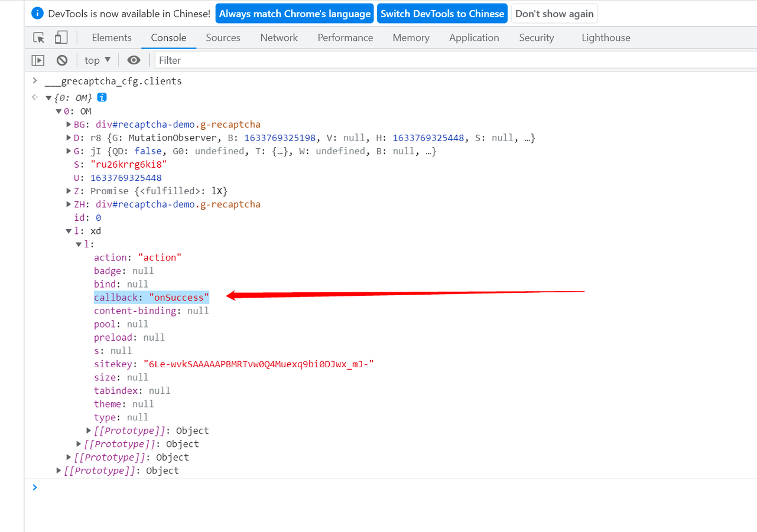Create a live expression using the eye icon
The image size is (757, 532).
click(x=134, y=60)
